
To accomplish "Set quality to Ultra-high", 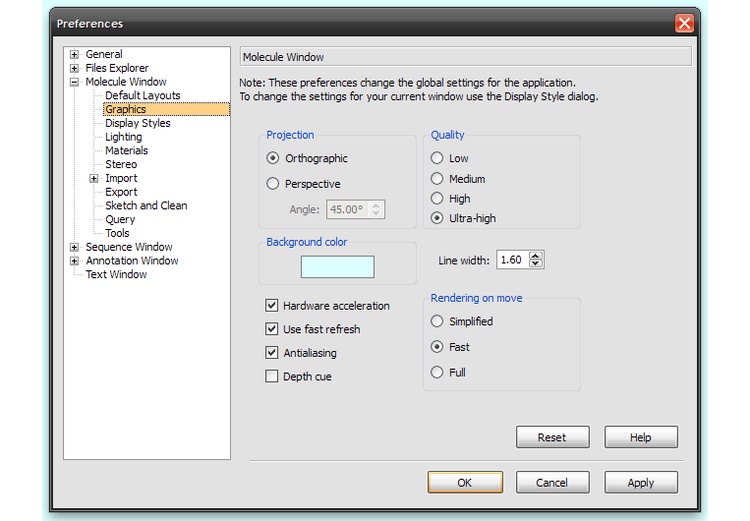I will click(437, 218).
